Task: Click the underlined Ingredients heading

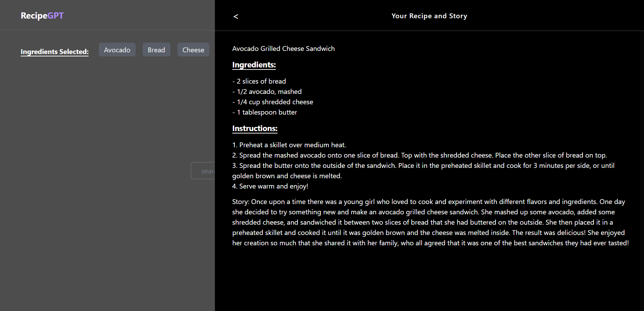Action: click(254, 65)
